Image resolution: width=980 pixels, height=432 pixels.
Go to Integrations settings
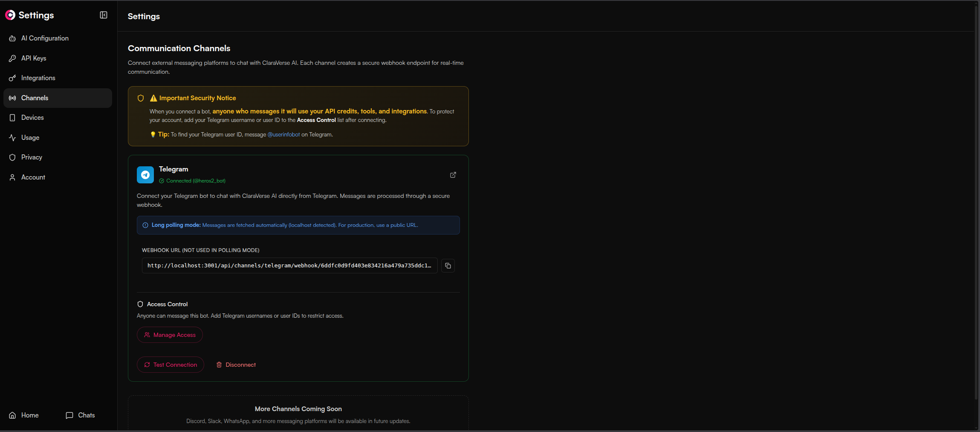[x=58, y=78]
